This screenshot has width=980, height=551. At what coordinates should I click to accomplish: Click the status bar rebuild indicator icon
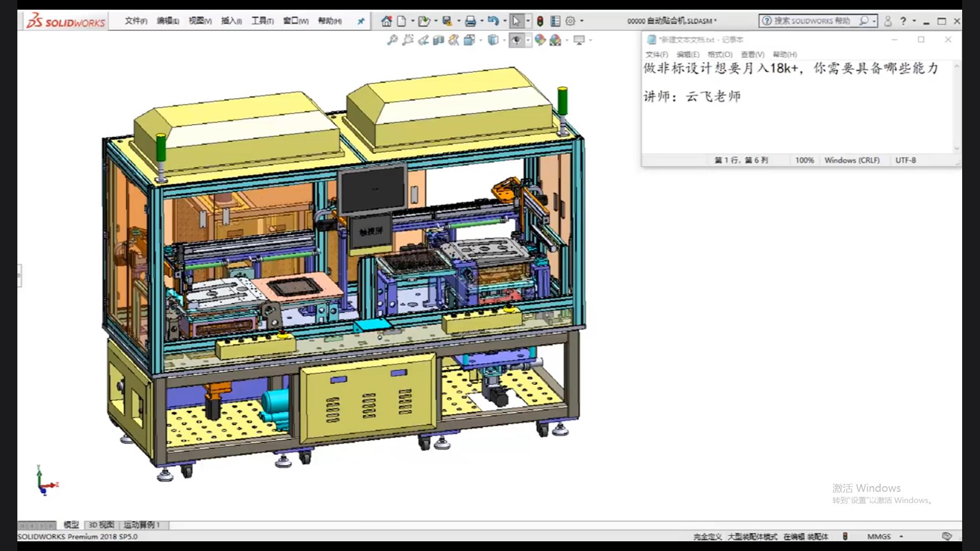(x=845, y=536)
